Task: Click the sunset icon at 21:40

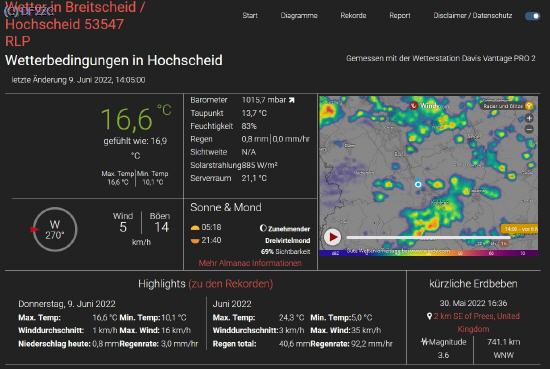Action: coord(195,241)
